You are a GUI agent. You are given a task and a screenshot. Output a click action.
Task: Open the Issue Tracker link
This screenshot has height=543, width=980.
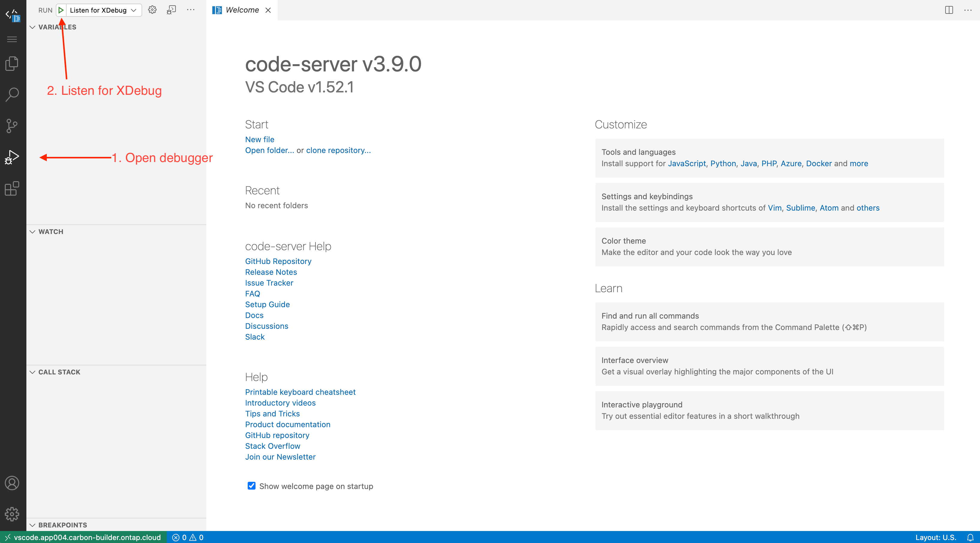[x=269, y=283]
